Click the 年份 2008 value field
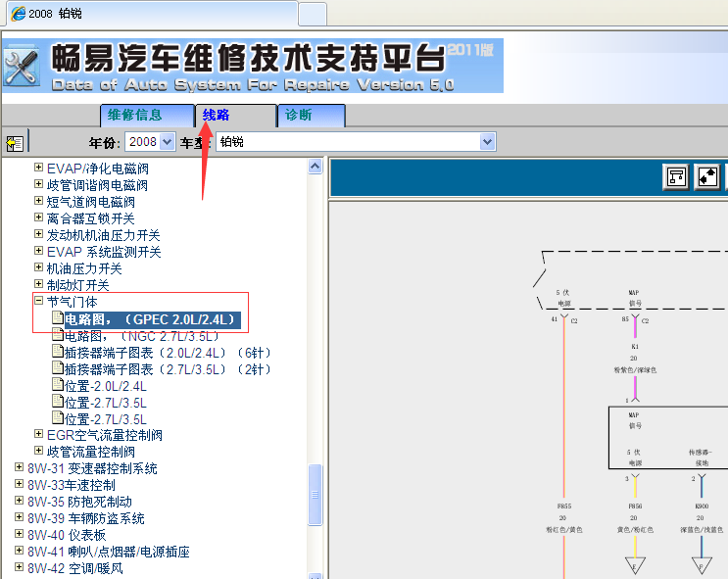 [x=142, y=142]
